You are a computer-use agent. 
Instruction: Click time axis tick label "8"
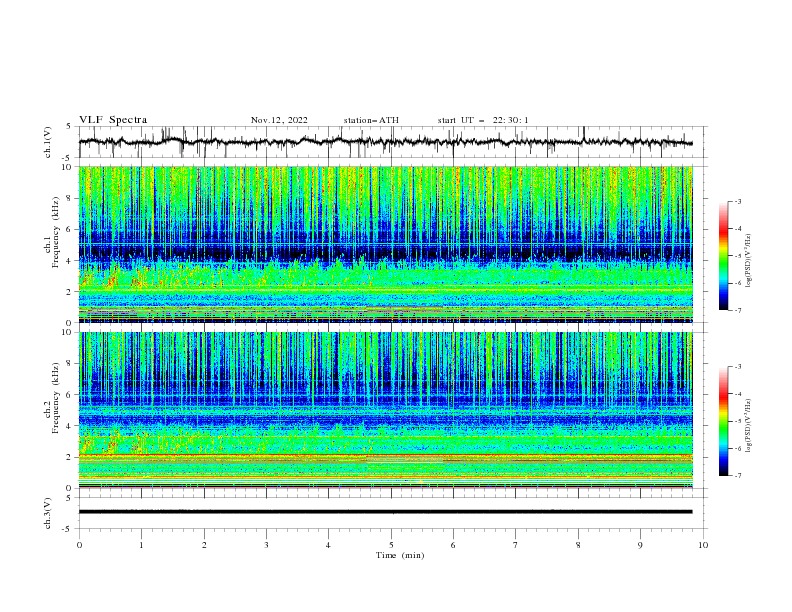click(578, 545)
